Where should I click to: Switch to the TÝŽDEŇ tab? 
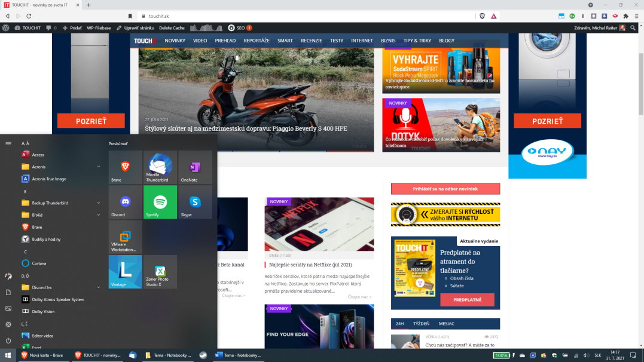click(421, 324)
